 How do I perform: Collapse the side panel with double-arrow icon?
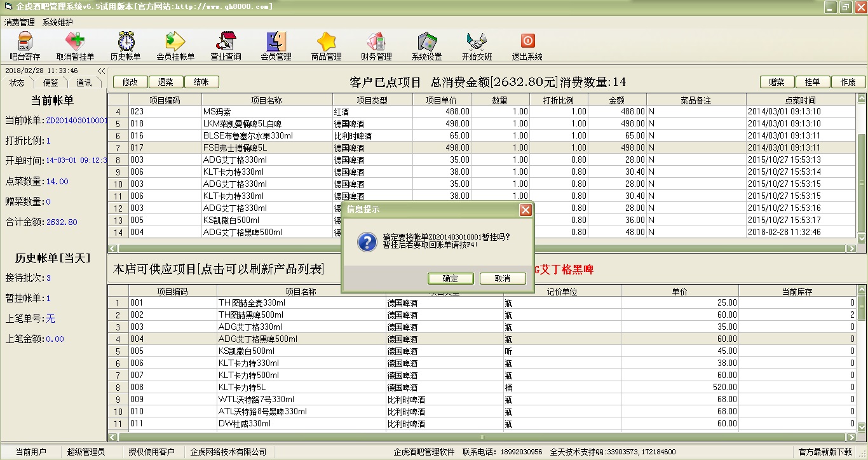pyautogui.click(x=101, y=71)
